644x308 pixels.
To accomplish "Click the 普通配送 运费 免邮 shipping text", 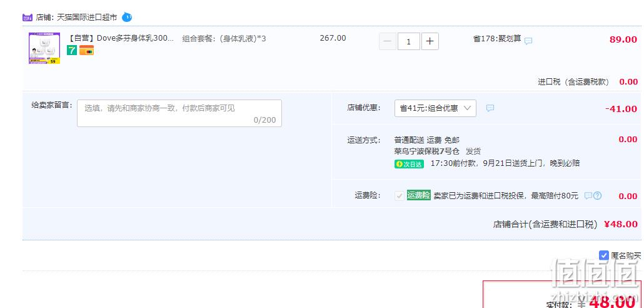I will click(x=427, y=140).
